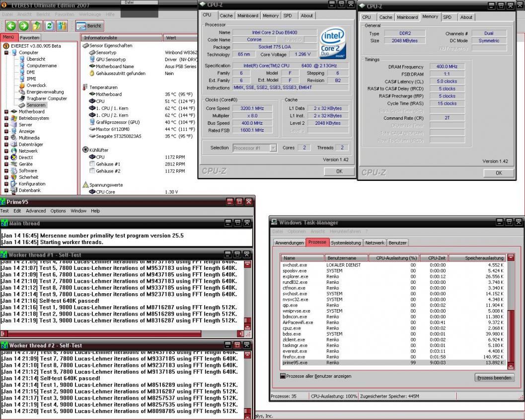Image resolution: width=525 pixels, height=420 pixels.
Task: Click the Up-level arrow icon in EVEREST toolbar
Action: point(36,26)
